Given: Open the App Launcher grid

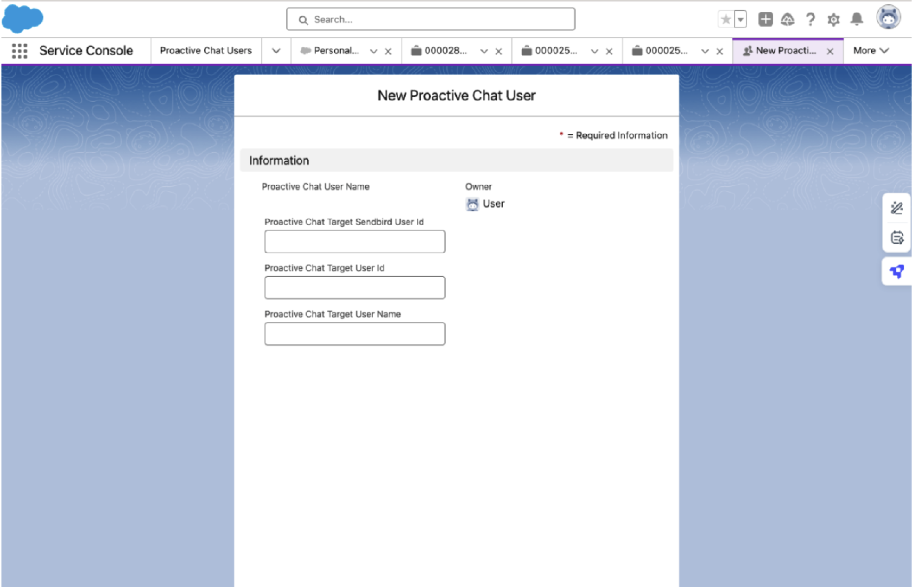Looking at the screenshot, I should click(x=19, y=51).
